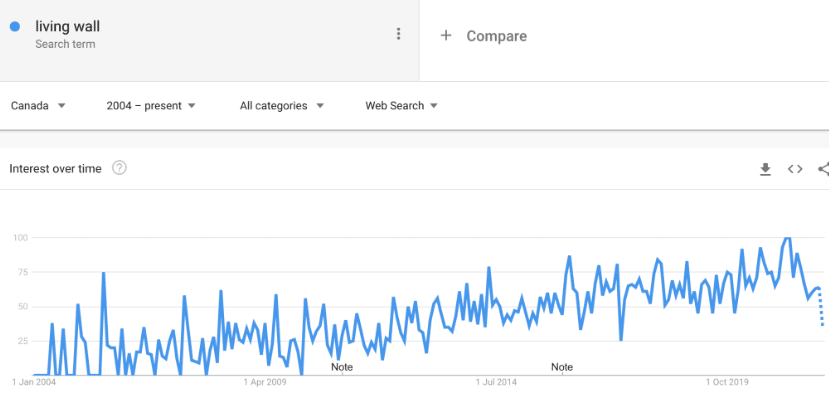Click the 1 Apr 2009 axis label
This screenshot has height=396, width=831.
point(265,382)
